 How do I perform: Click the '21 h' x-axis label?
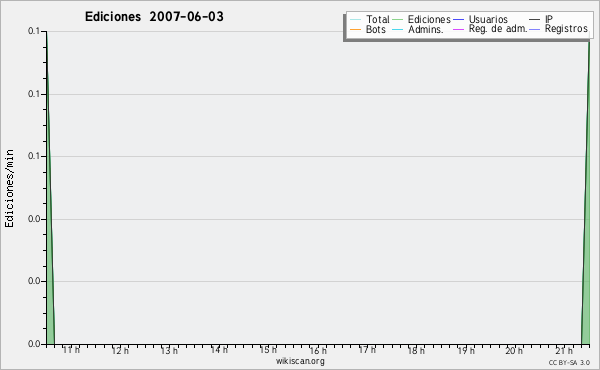point(564,350)
